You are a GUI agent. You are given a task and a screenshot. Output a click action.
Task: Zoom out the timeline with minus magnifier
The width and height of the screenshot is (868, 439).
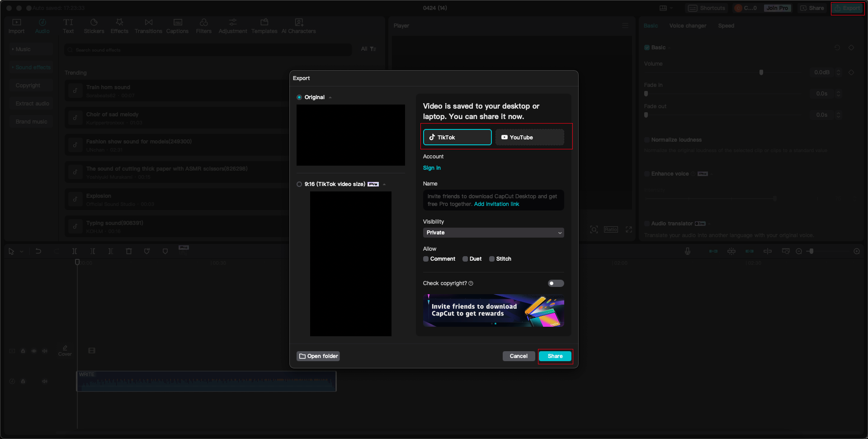coord(799,251)
